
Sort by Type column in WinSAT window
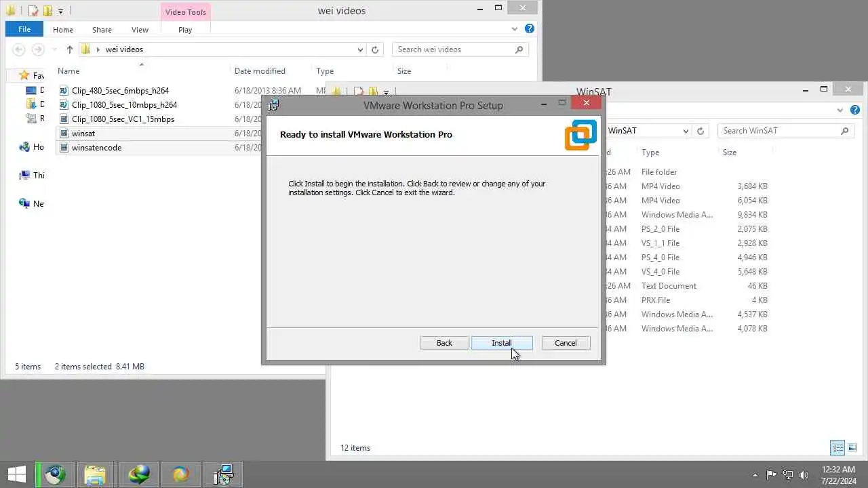point(650,152)
